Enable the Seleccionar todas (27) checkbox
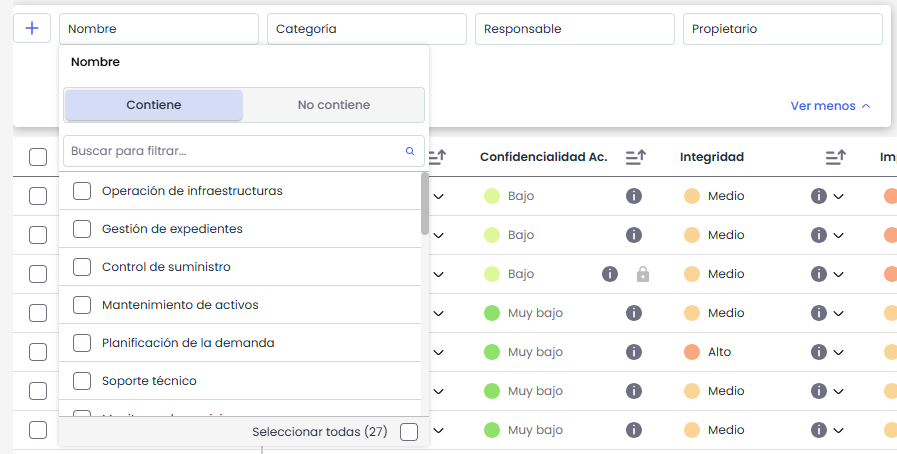The height and width of the screenshot is (454, 897). pyautogui.click(x=408, y=432)
